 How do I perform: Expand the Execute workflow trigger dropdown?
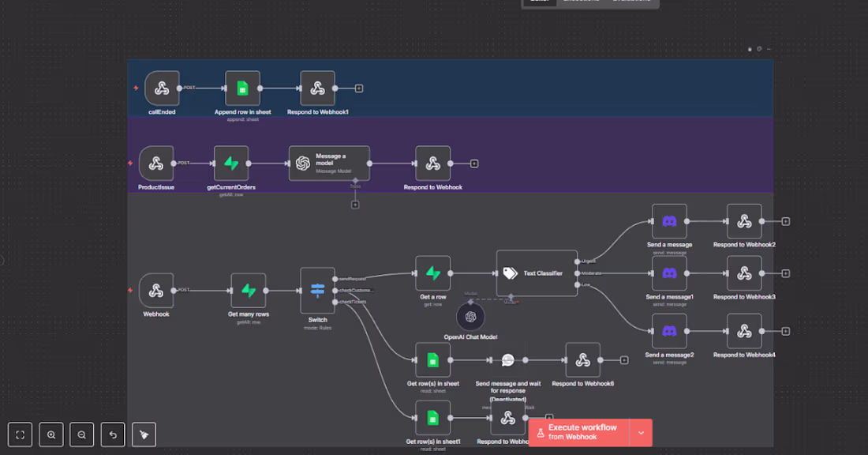[641, 432]
